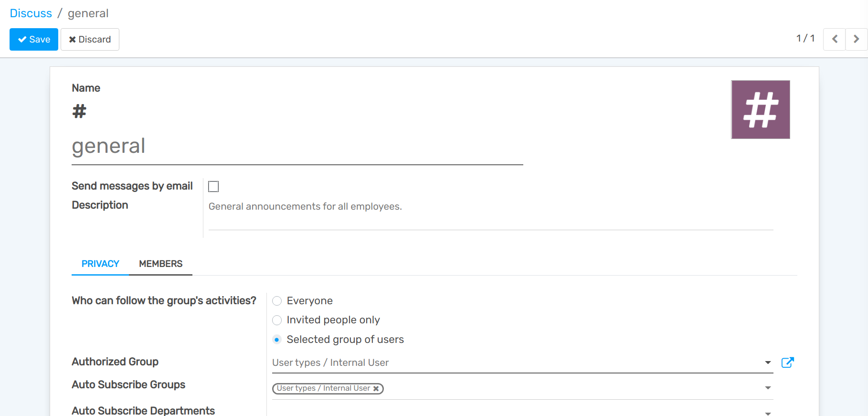
Task: Click the 'Who can follow the group's activities?' label
Action: tap(164, 300)
